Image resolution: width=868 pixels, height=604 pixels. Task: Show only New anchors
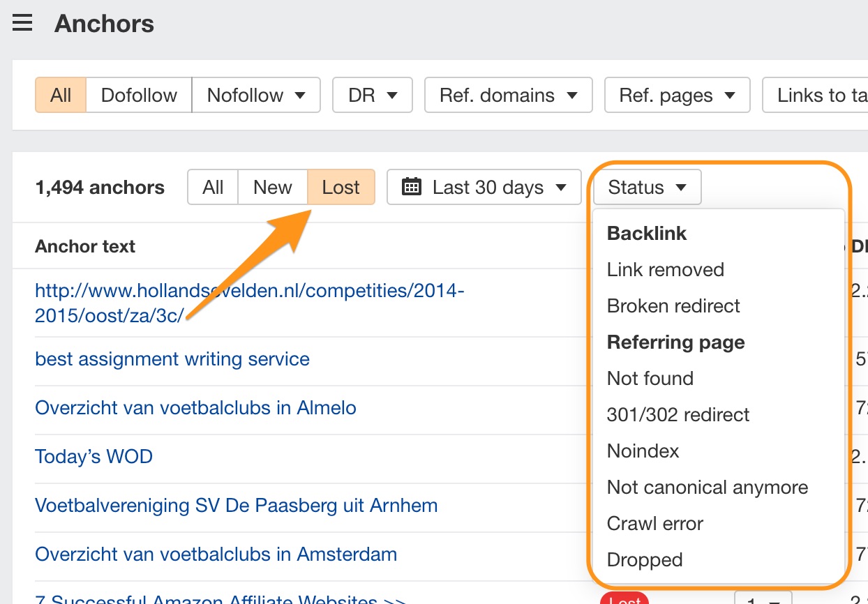[273, 188]
